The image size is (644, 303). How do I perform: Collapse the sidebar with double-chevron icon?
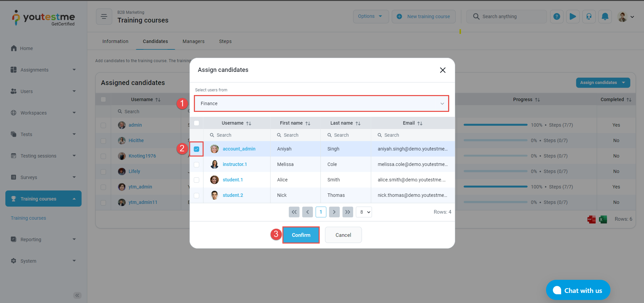coord(77,295)
